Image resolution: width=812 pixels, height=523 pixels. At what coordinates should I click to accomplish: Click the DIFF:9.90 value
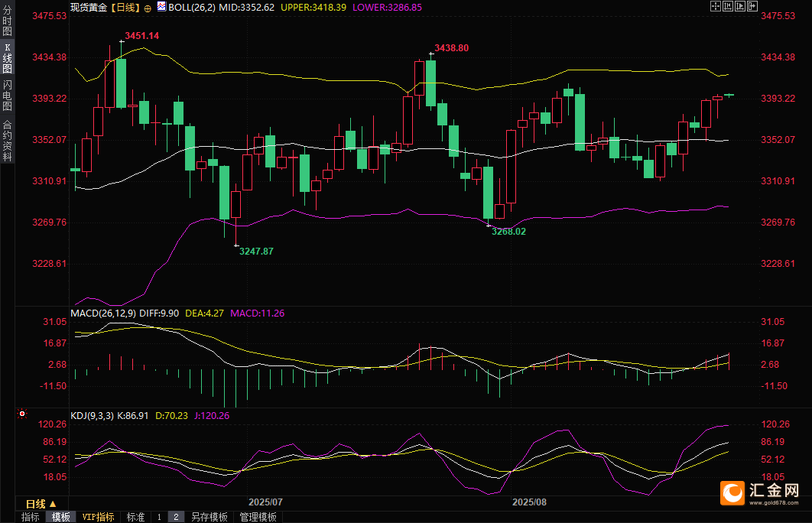point(159,313)
